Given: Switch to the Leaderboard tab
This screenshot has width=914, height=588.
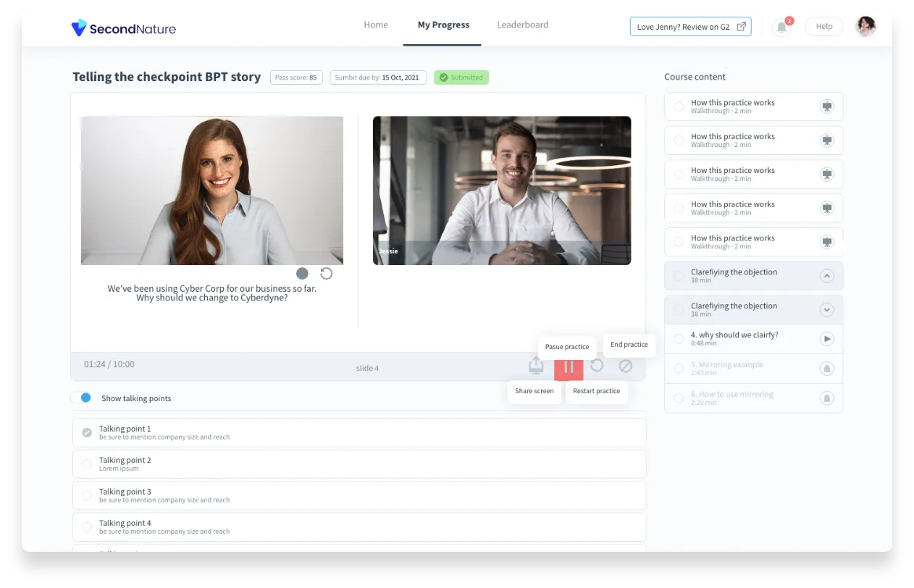Looking at the screenshot, I should coord(522,25).
